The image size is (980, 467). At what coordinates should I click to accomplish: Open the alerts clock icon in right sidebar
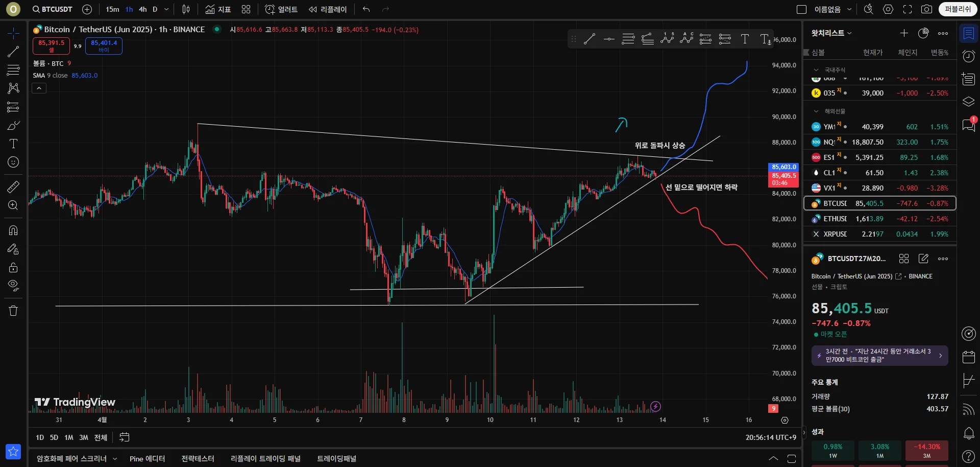pos(968,56)
